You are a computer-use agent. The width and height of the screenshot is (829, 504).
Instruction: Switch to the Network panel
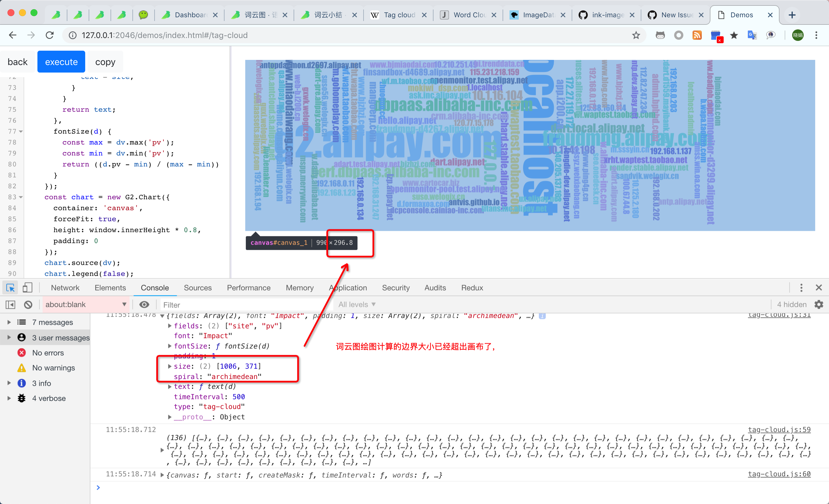65,288
